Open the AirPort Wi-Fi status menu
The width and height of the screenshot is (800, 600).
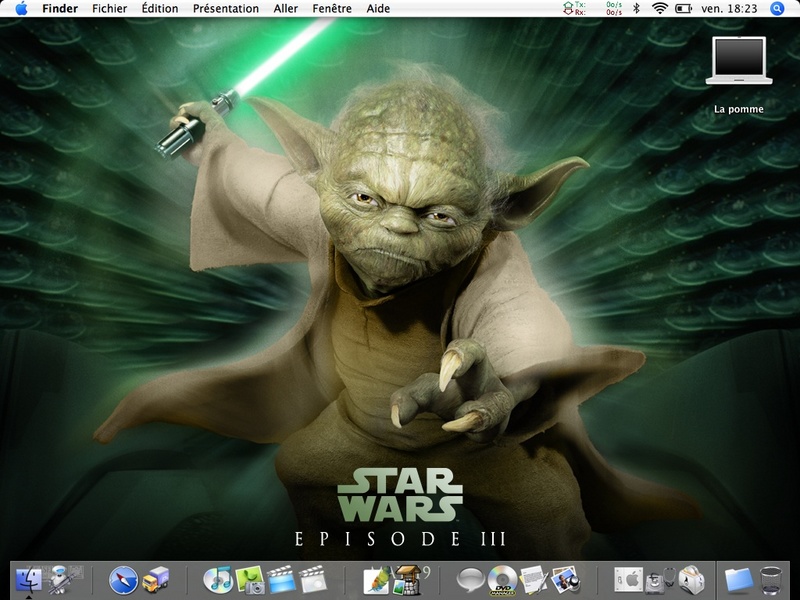660,8
